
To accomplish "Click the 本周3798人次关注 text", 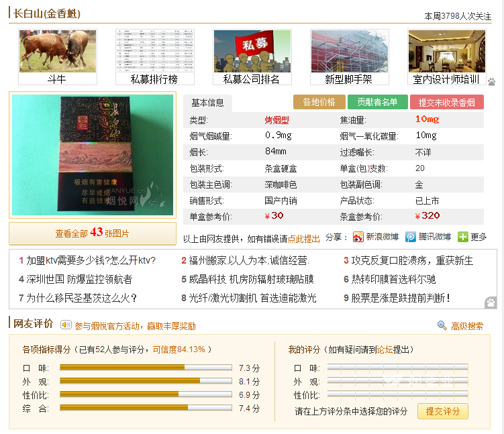I will pos(458,16).
